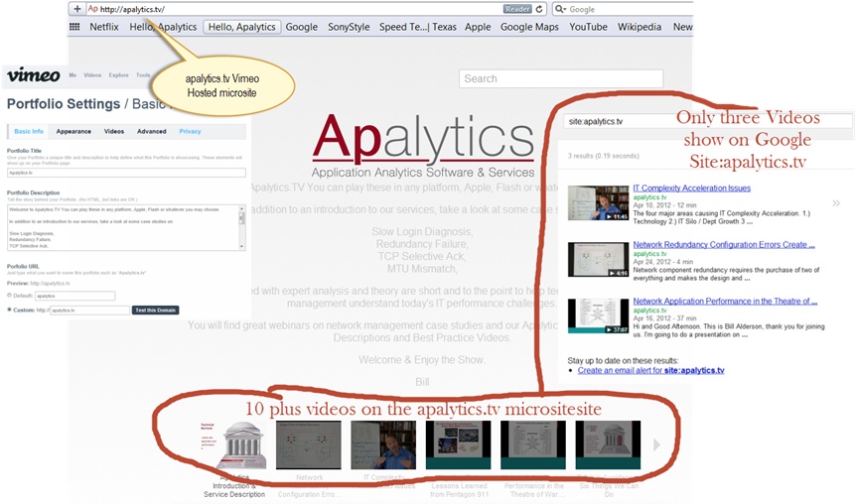Image resolution: width=856 pixels, height=504 pixels.
Task: Click the Vimeo logo
Action: tap(33, 75)
